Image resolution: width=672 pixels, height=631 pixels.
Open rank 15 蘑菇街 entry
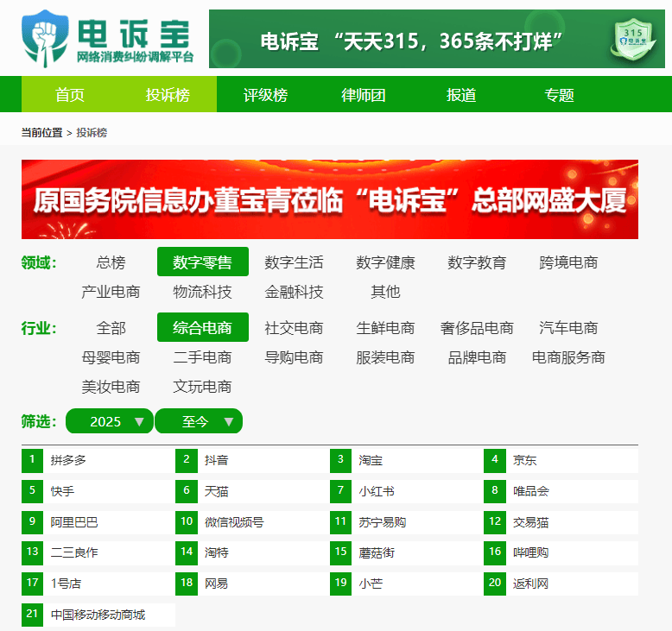pyautogui.click(x=407, y=553)
